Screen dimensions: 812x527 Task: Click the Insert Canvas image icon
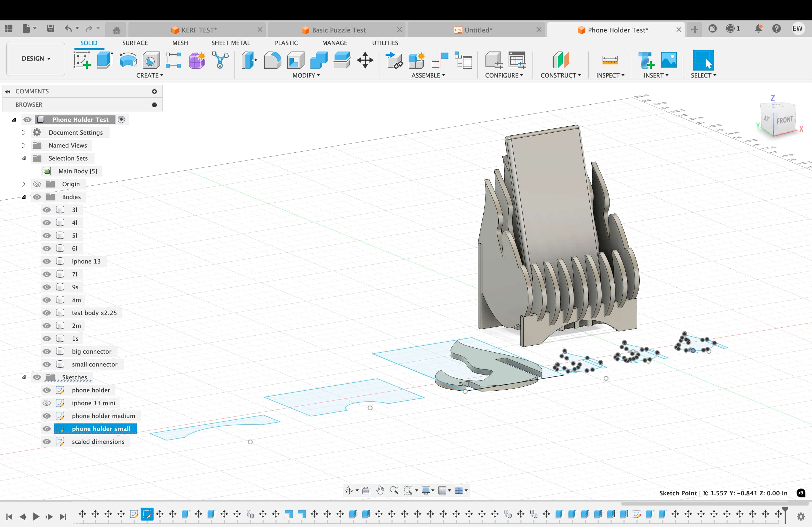pos(668,60)
